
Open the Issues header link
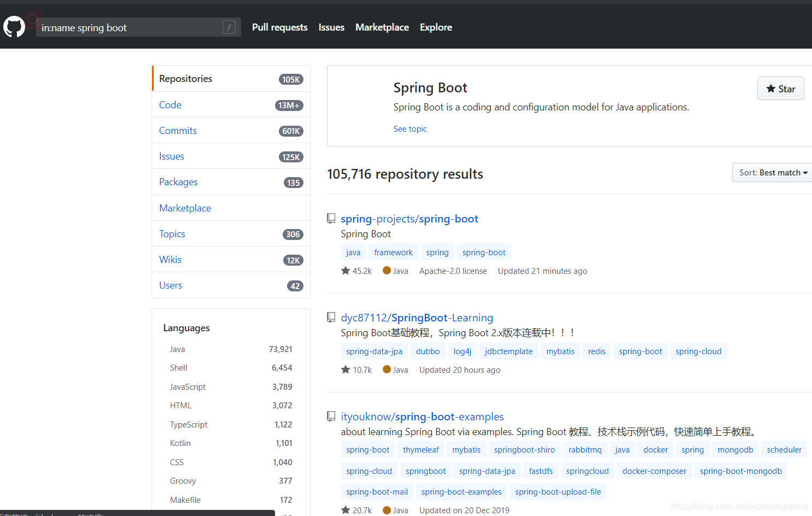click(331, 27)
